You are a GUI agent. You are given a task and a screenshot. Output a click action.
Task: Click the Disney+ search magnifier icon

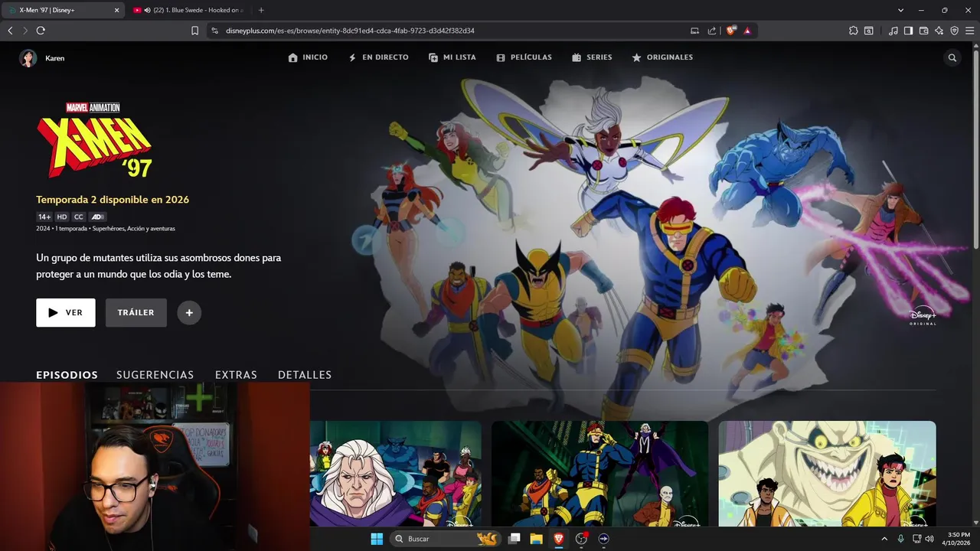point(952,57)
